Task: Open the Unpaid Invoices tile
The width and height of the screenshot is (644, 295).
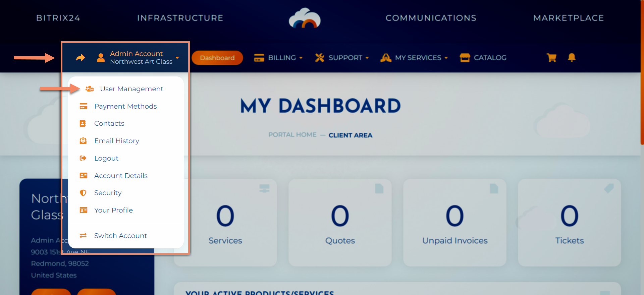Action: click(x=454, y=223)
